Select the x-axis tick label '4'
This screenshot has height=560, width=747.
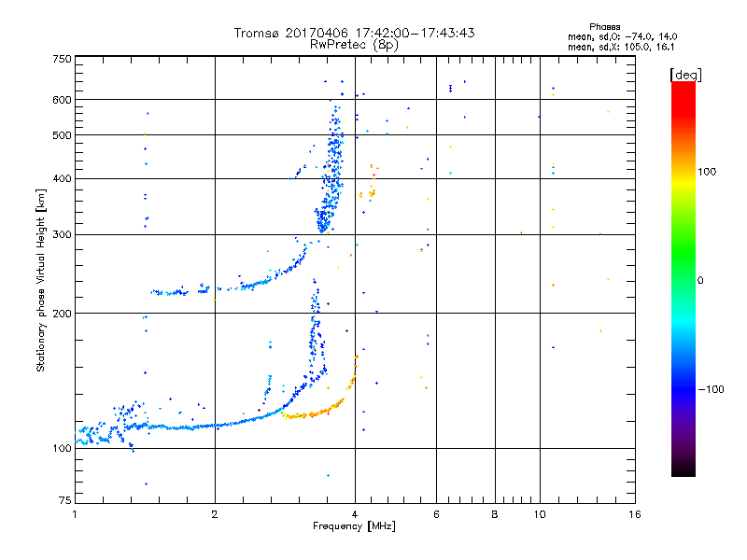355,514
